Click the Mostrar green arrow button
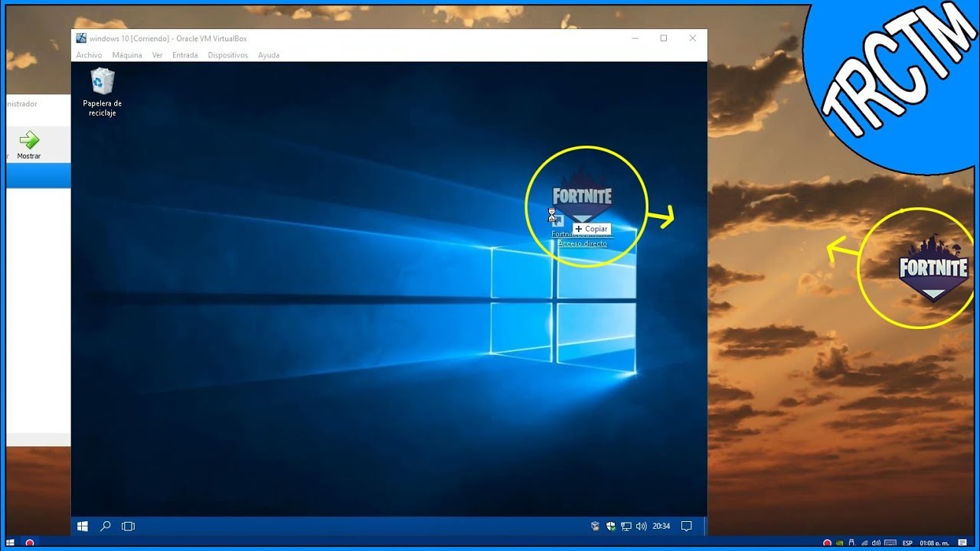 click(29, 144)
